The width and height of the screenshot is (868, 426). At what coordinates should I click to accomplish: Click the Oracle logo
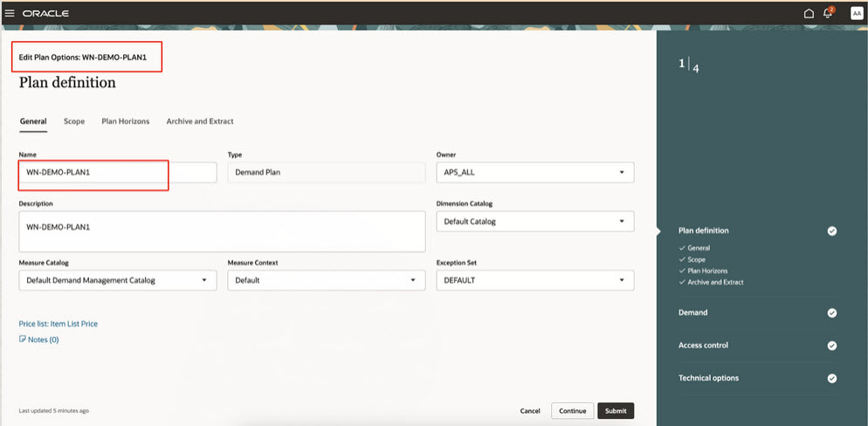[x=46, y=13]
